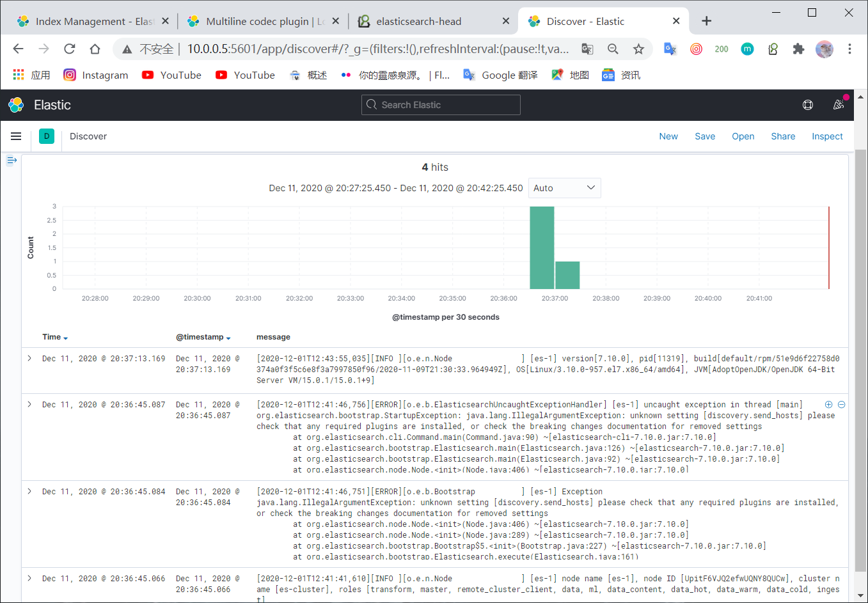Filter for value plus icon on error row
The width and height of the screenshot is (868, 603).
coord(828,405)
